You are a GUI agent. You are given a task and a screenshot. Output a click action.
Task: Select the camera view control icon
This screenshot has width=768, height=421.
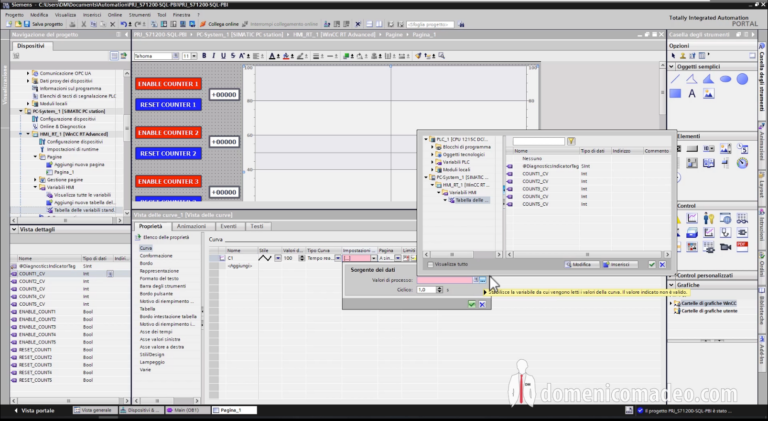(x=725, y=247)
